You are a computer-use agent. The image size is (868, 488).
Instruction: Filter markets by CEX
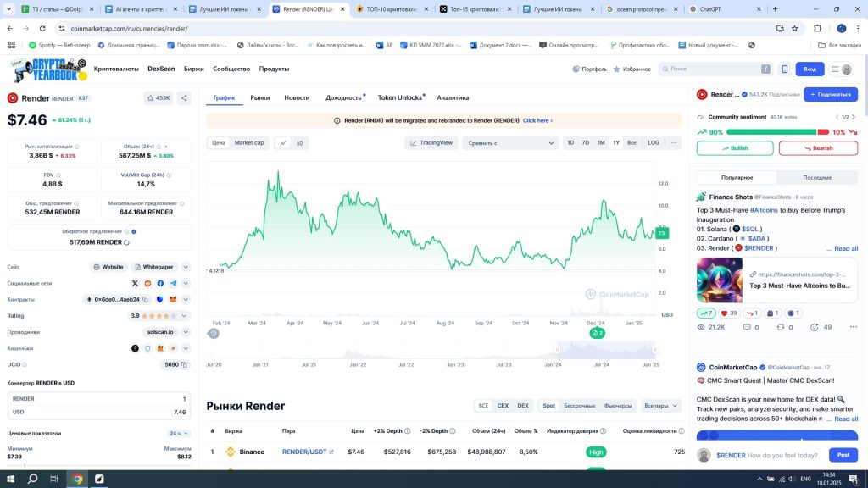(x=503, y=406)
